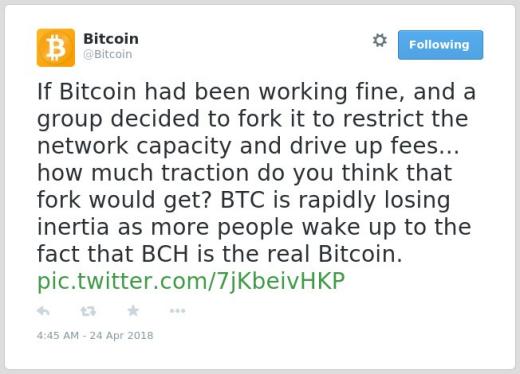Viewport: 520px width, 374px height.
Task: Click the date 24 Apr 2018
Action: click(x=121, y=335)
